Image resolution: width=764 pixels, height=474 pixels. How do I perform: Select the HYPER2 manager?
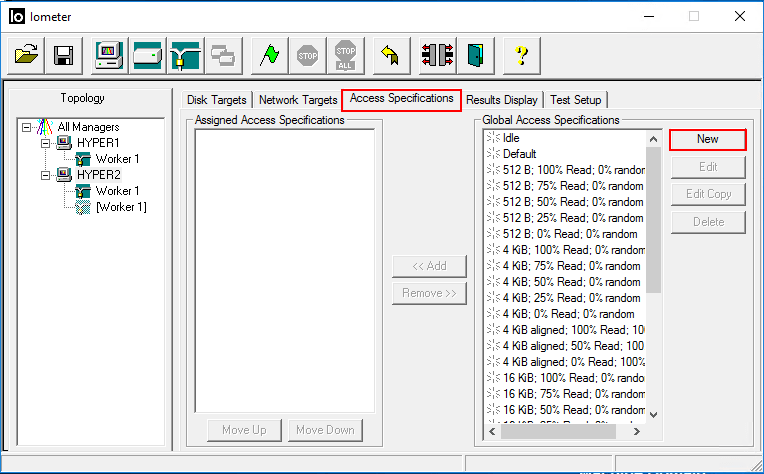coord(98,175)
